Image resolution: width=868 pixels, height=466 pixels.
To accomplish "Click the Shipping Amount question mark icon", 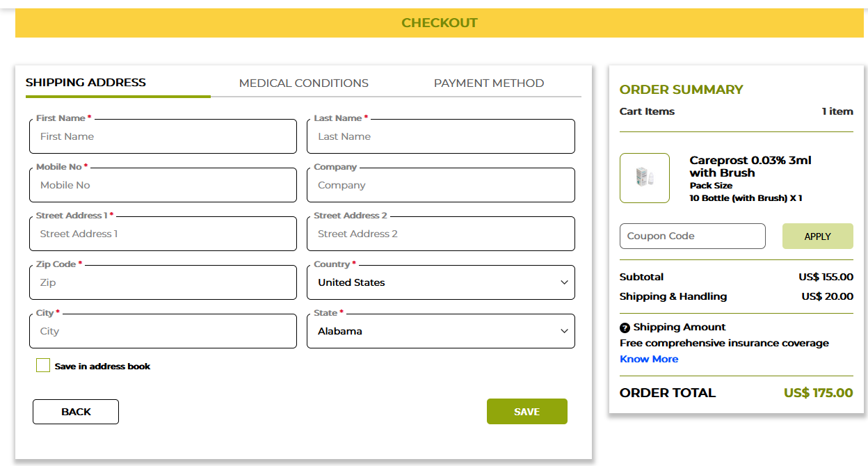I will [625, 328].
